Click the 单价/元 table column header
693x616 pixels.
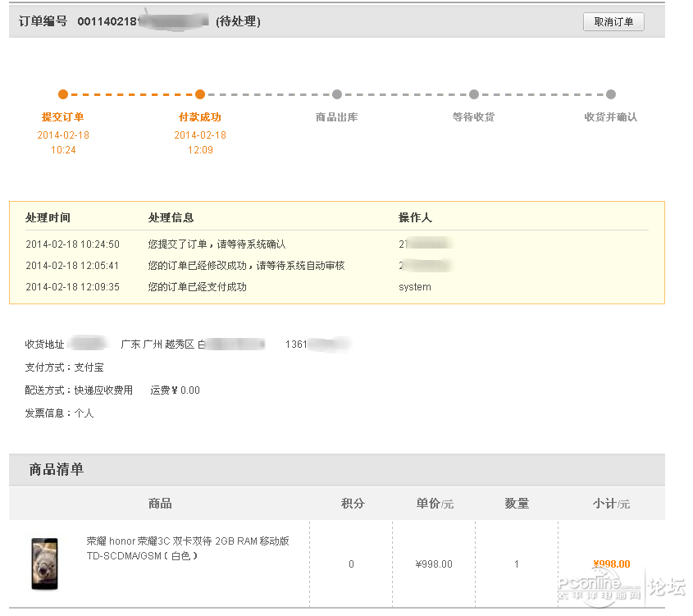(x=435, y=504)
